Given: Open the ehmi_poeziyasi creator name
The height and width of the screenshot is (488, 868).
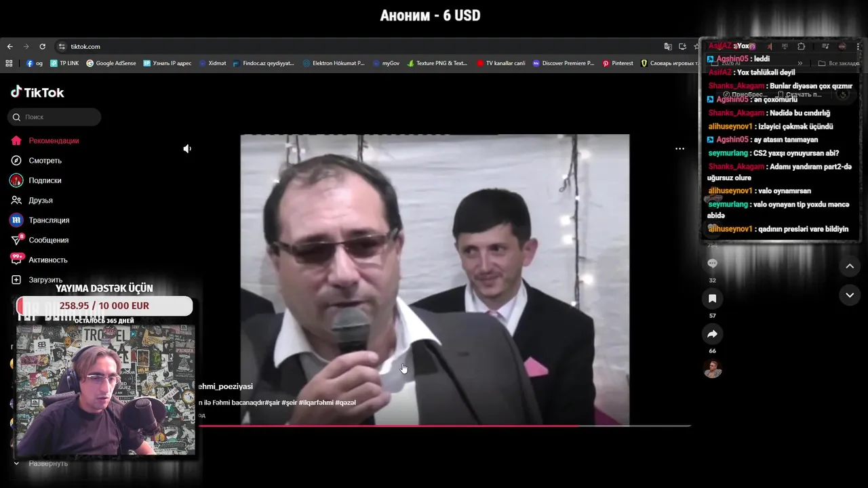Looking at the screenshot, I should [x=225, y=386].
